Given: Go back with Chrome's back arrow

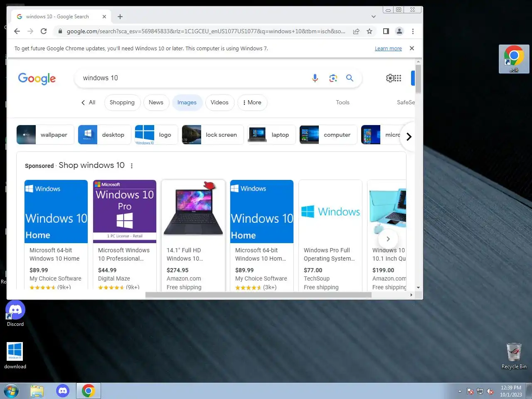Looking at the screenshot, I should pos(17,31).
